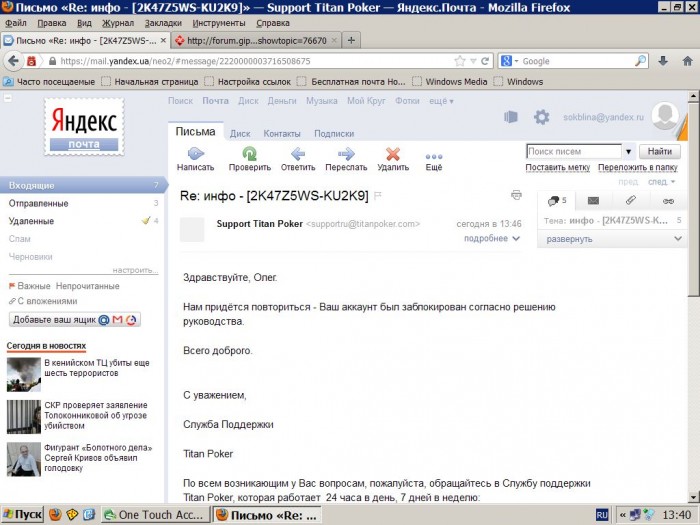
Task: Go back with Firefox back arrow
Action: (13, 61)
